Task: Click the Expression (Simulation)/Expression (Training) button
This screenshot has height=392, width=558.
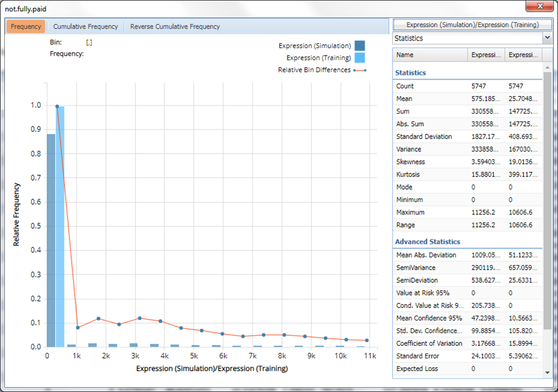Action: click(473, 25)
